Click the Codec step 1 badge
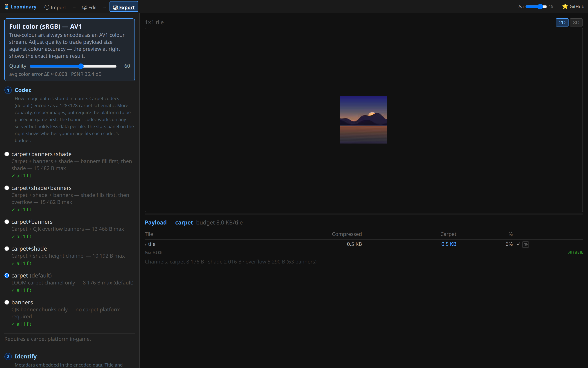This screenshot has height=368, width=588. click(x=8, y=90)
